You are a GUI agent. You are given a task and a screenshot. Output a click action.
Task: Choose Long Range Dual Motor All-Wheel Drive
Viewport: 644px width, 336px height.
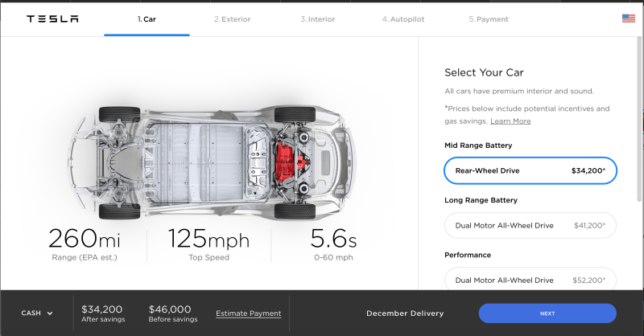[530, 226]
